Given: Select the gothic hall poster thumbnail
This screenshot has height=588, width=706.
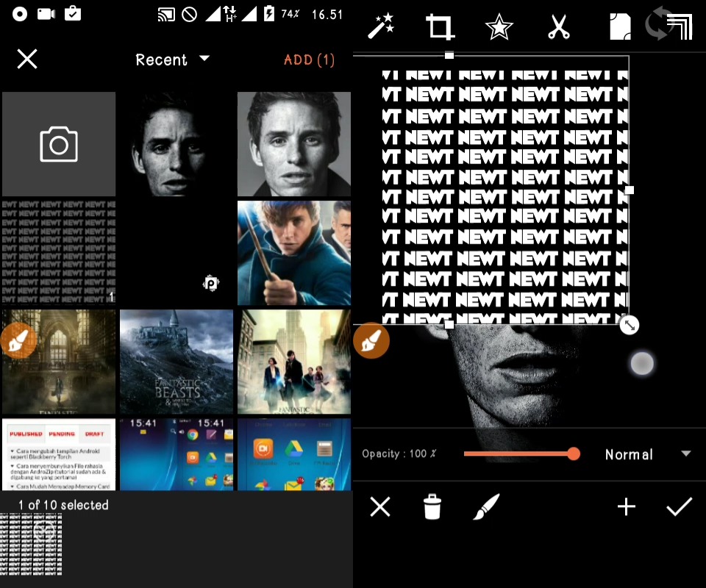Looking at the screenshot, I should click(x=59, y=362).
